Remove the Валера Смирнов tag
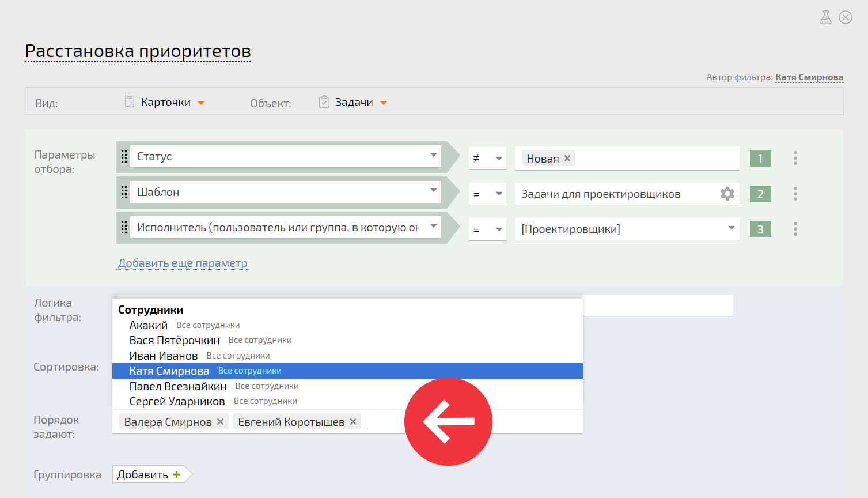Image resolution: width=868 pixels, height=498 pixels. tap(220, 422)
